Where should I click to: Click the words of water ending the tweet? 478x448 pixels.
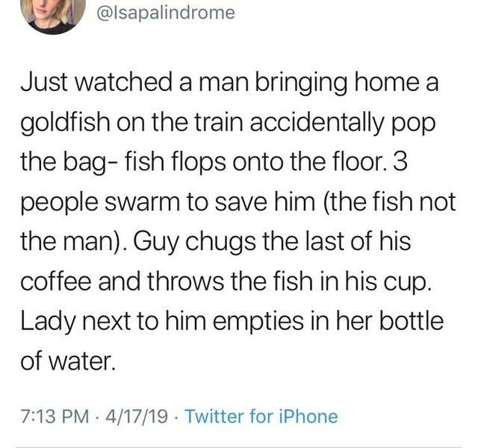(x=68, y=361)
